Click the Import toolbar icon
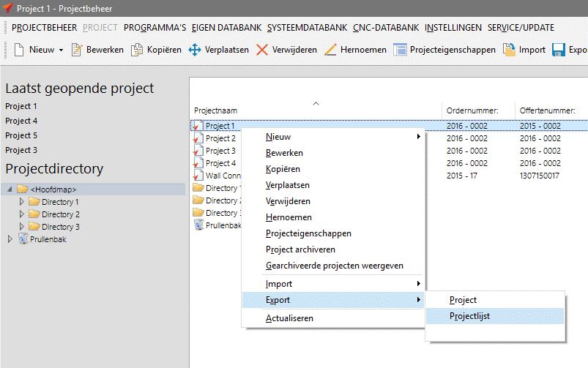The height and width of the screenshot is (368, 588). coord(509,50)
